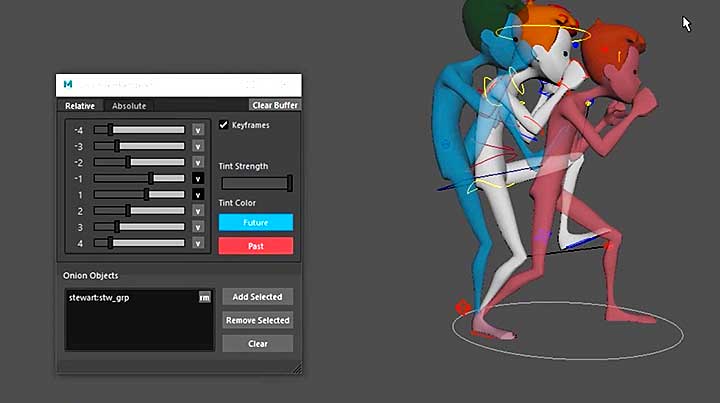Viewport: 720px width, 403px height.
Task: Click the rm button beside stewart:stw_grp
Action: [x=204, y=297]
